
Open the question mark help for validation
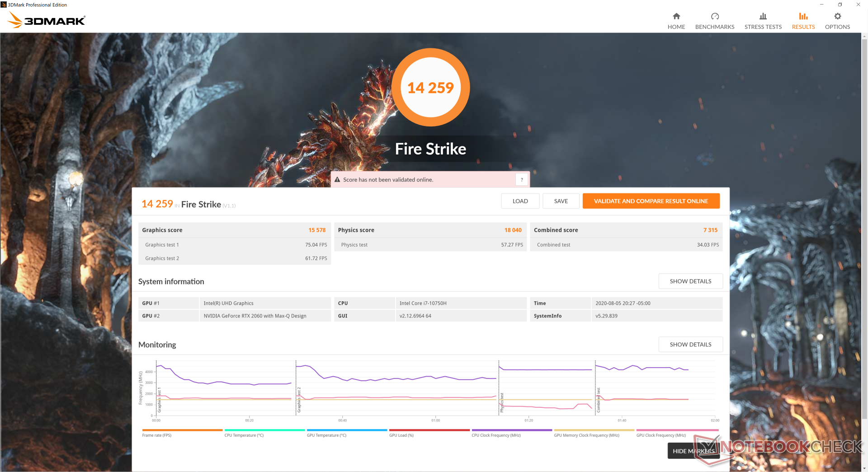(522, 180)
